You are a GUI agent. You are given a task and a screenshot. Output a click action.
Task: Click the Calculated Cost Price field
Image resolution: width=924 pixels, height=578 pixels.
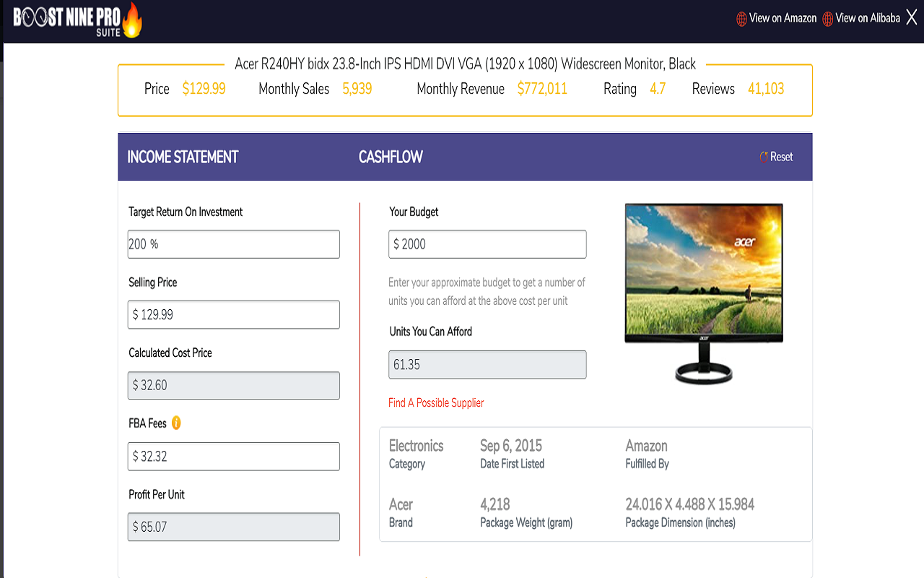(233, 385)
